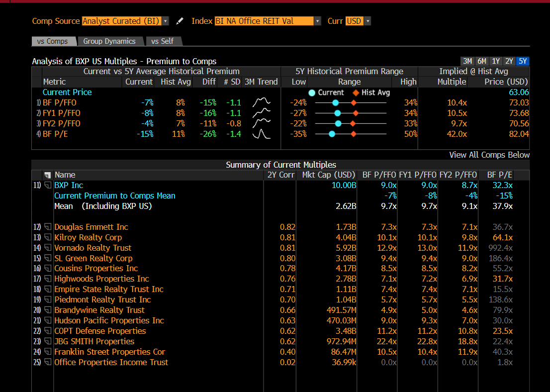Open the chart icon for SL Green Realty Corp
550x392 pixels.
pyautogui.click(x=48, y=258)
